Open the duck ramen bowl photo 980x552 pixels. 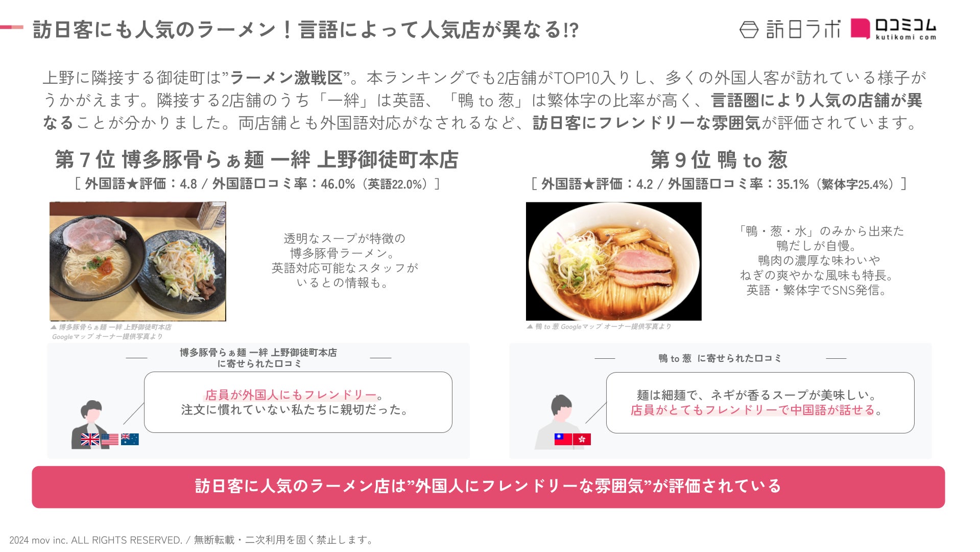point(614,261)
